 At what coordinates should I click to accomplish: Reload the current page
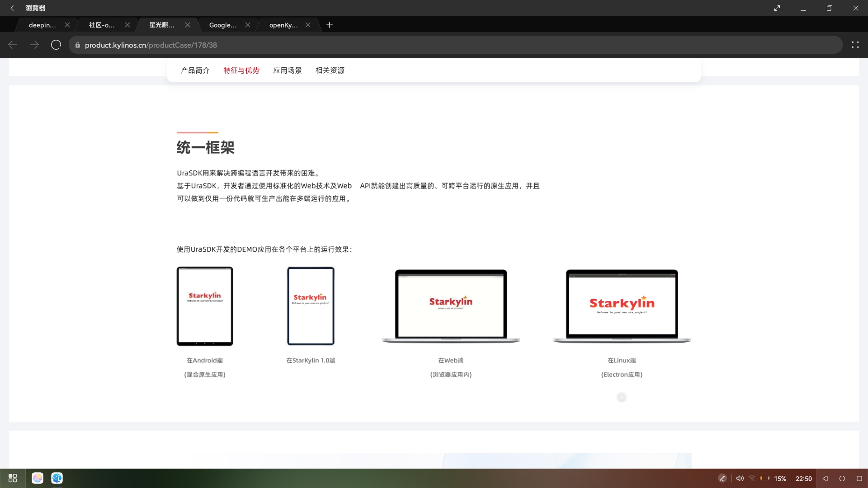coord(56,45)
